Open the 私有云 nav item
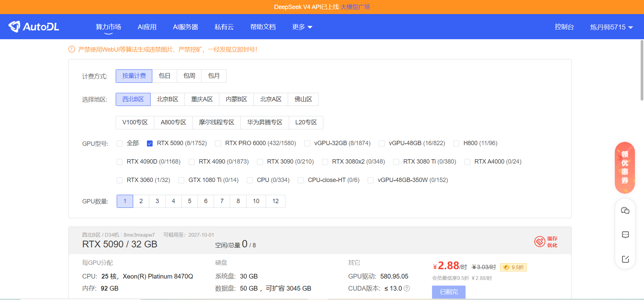Viewport: 644px width, 300px height. point(224,27)
